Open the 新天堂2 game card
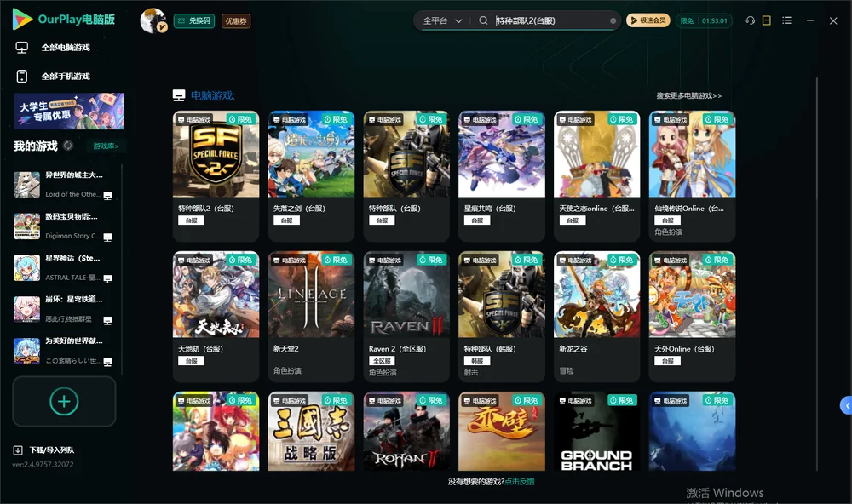852x504 pixels. [x=311, y=317]
